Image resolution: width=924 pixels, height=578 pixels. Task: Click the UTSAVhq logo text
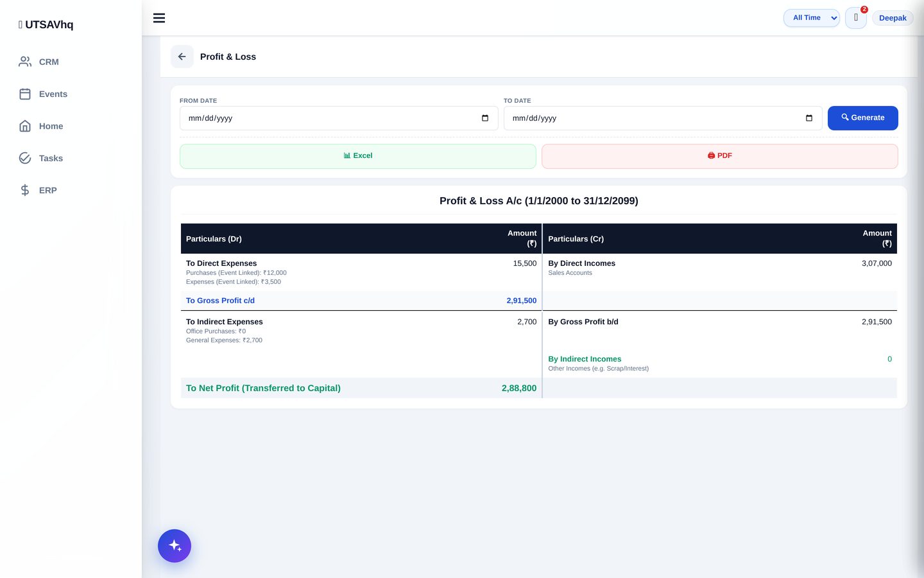point(46,24)
